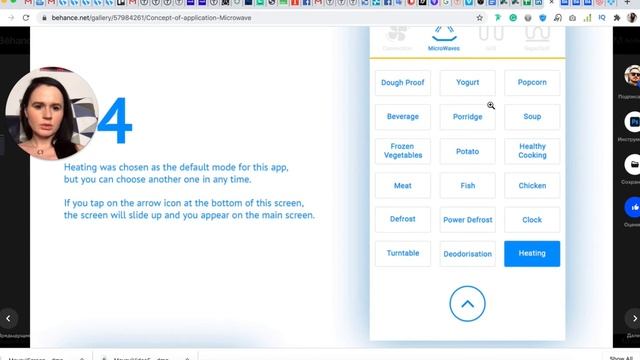The height and width of the screenshot is (360, 640).
Task: Choose the Yogurt program
Action: pos(468,82)
